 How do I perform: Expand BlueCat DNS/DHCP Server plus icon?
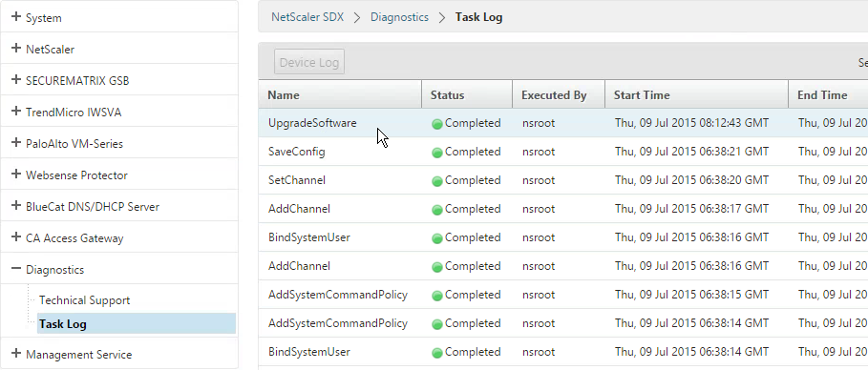click(x=16, y=206)
